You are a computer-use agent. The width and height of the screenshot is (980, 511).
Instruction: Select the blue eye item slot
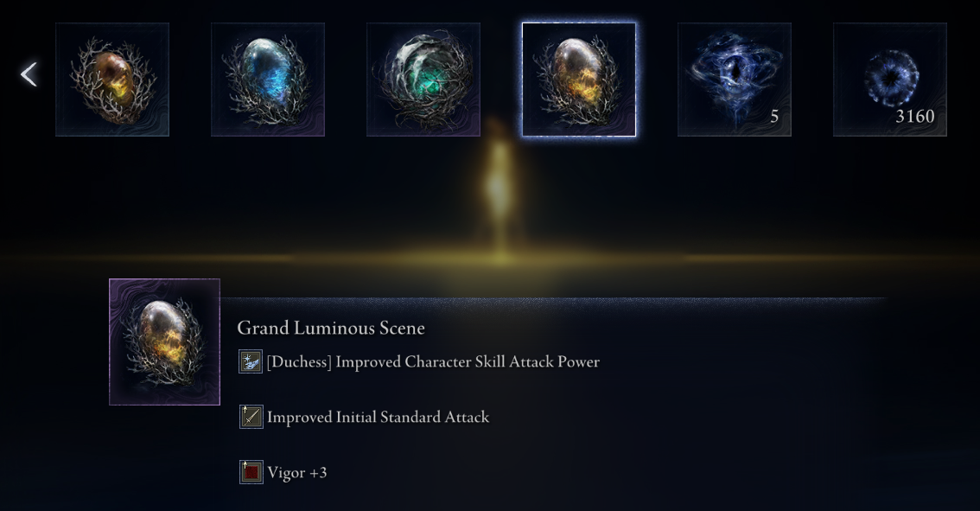[x=735, y=80]
